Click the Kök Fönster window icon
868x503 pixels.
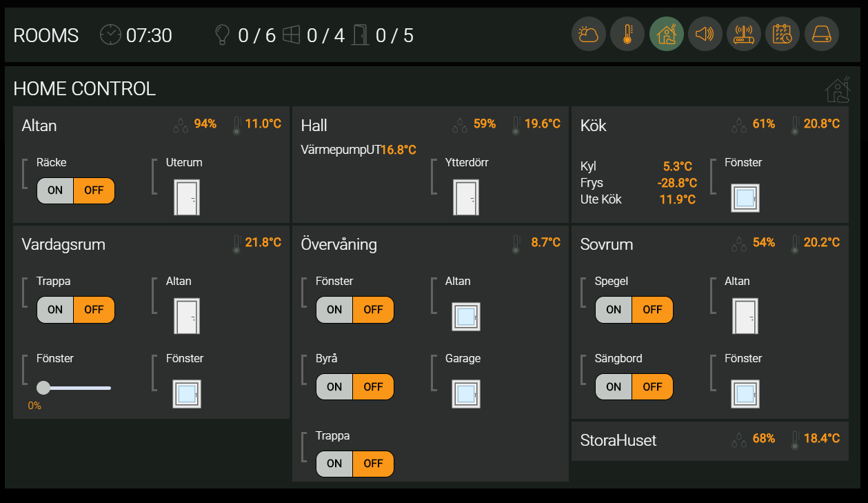coord(745,198)
